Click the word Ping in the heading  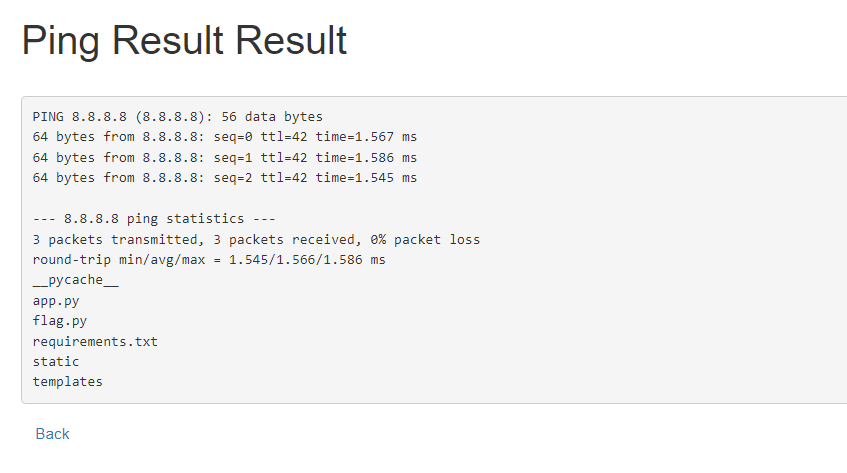60,41
